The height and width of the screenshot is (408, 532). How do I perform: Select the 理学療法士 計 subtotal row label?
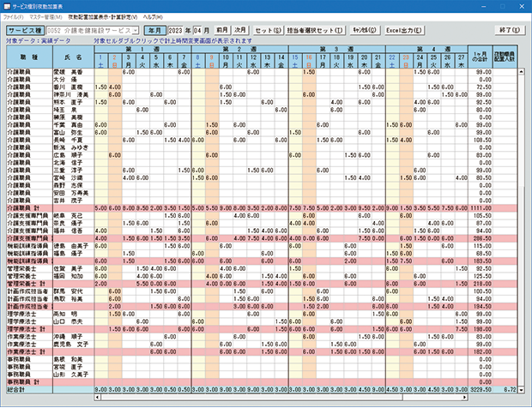coord(29,329)
